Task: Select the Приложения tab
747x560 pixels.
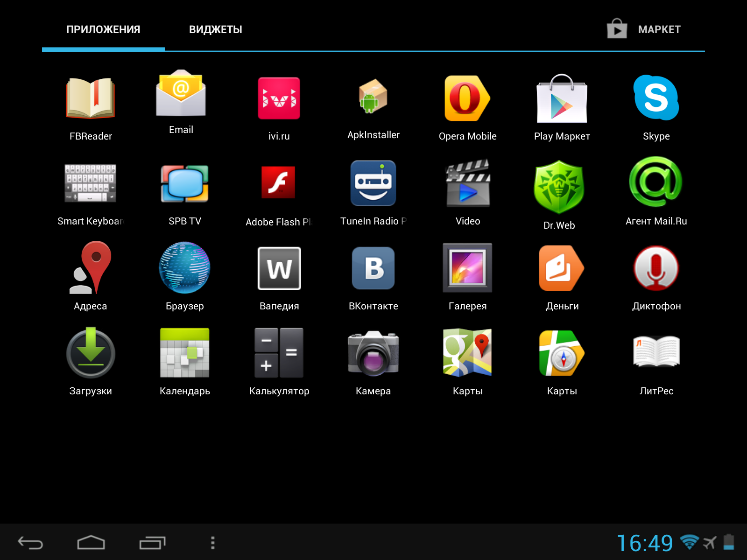Action: [x=103, y=30]
